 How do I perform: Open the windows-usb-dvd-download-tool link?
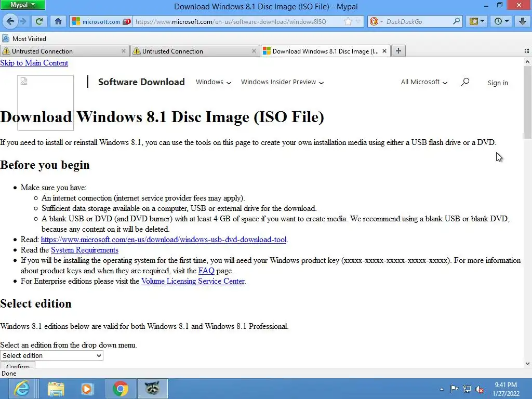[x=164, y=240]
